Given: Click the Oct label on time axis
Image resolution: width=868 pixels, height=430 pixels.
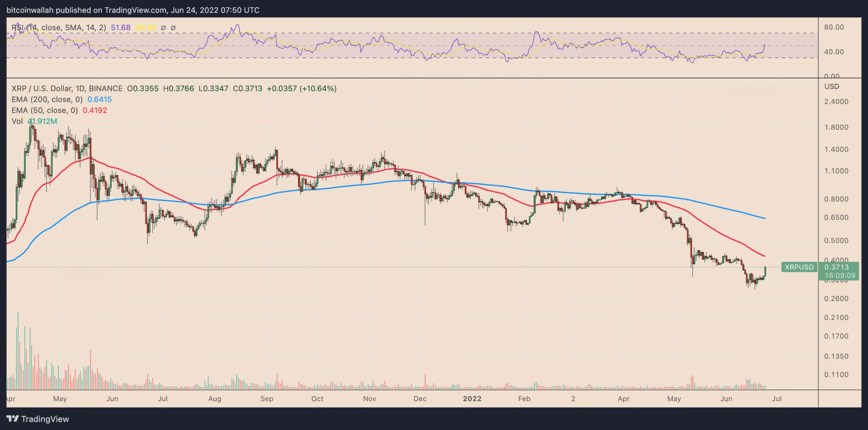Looking at the screenshot, I should pyautogui.click(x=317, y=399).
